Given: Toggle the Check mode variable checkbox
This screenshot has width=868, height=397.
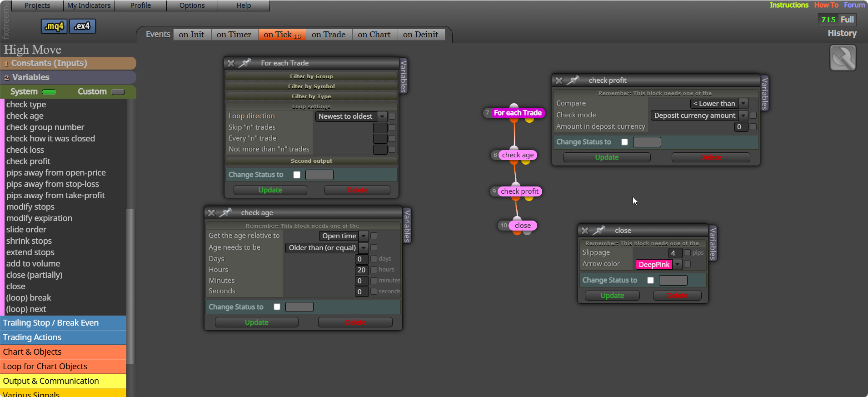Looking at the screenshot, I should coord(753,116).
